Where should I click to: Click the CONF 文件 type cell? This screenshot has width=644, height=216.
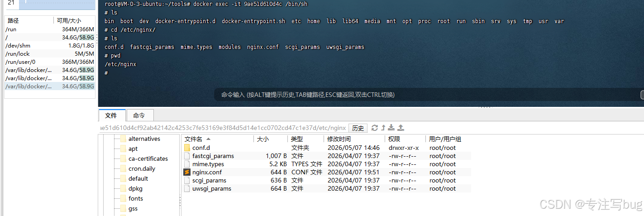pyautogui.click(x=307, y=172)
